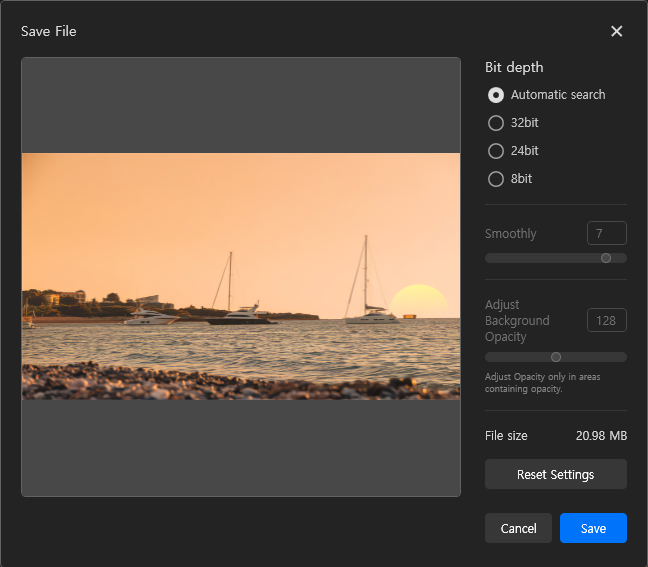Click the sunset harbor preview image
648x567 pixels.
(x=240, y=276)
